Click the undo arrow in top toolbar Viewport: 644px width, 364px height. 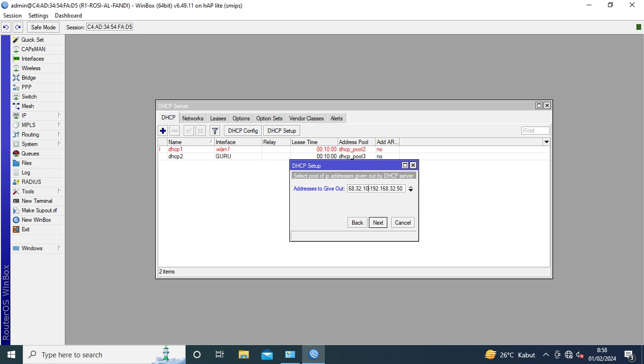[x=7, y=27]
